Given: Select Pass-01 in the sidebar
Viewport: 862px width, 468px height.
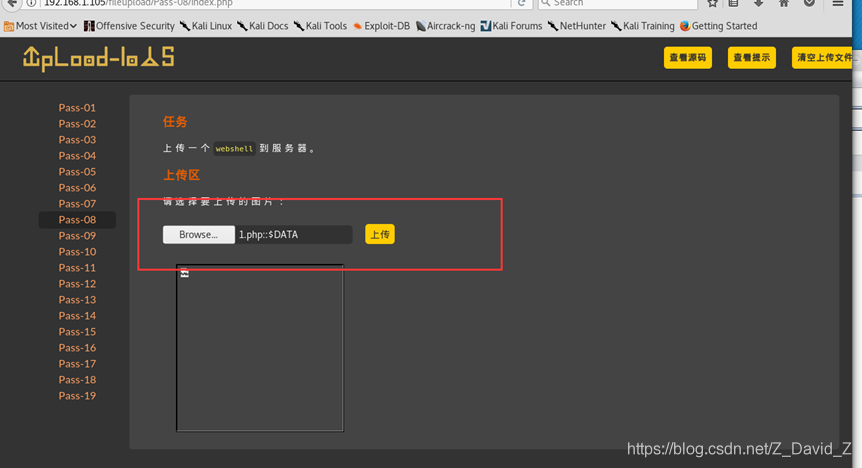Looking at the screenshot, I should 77,108.
